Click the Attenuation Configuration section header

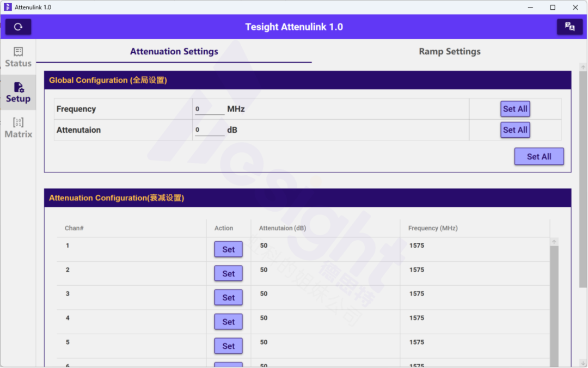coord(308,198)
